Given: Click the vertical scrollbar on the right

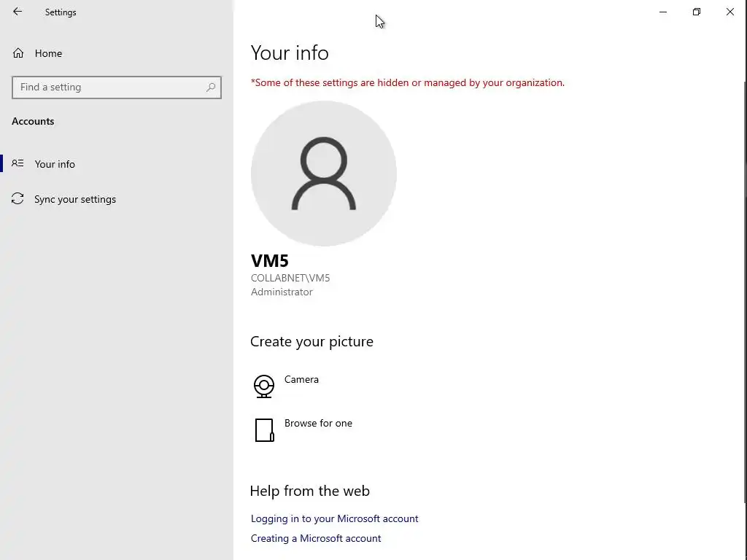Looking at the screenshot, I should pyautogui.click(x=745, y=292).
